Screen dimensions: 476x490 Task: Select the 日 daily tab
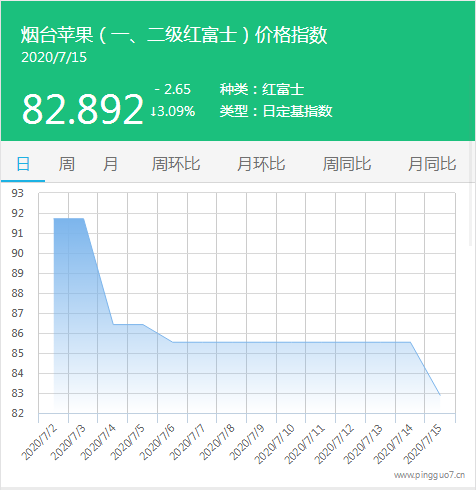tap(23, 164)
